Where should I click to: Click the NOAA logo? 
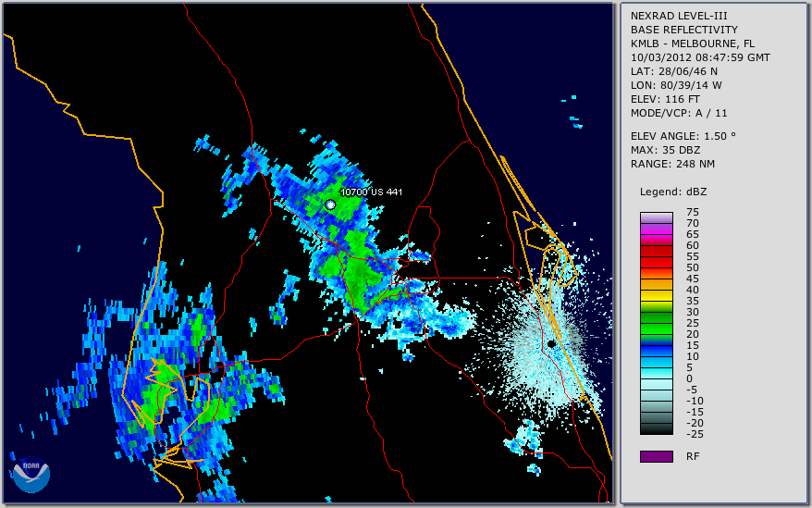(x=31, y=474)
